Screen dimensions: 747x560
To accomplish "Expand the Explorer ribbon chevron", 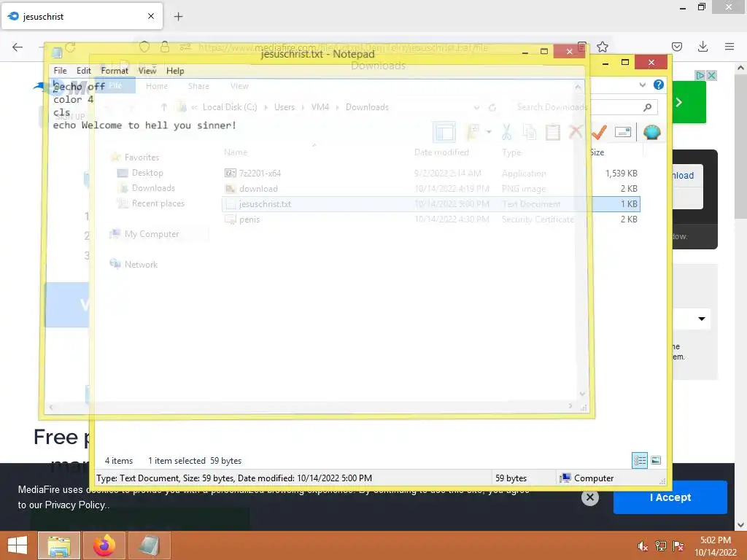I will coord(642,85).
